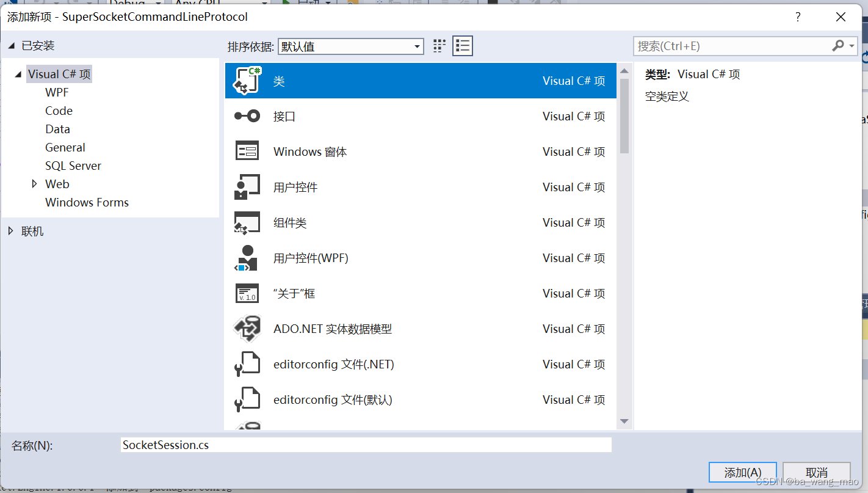The height and width of the screenshot is (493, 868).
Task: Open the 排序依据 sort dropdown
Action: point(351,46)
